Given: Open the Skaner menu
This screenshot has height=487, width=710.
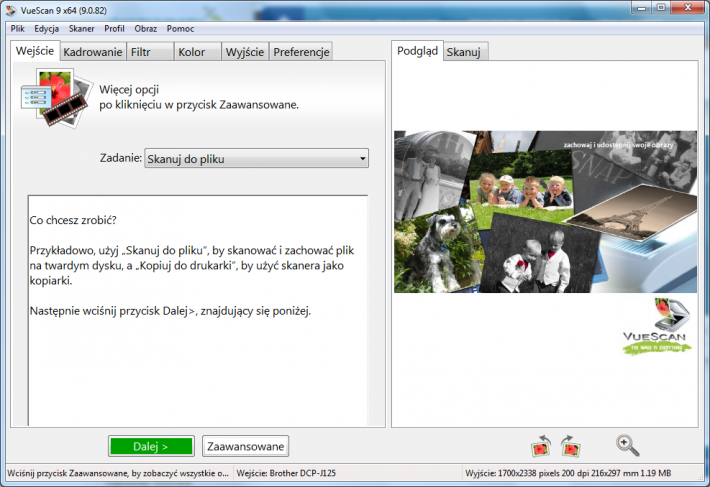Looking at the screenshot, I should (82, 29).
